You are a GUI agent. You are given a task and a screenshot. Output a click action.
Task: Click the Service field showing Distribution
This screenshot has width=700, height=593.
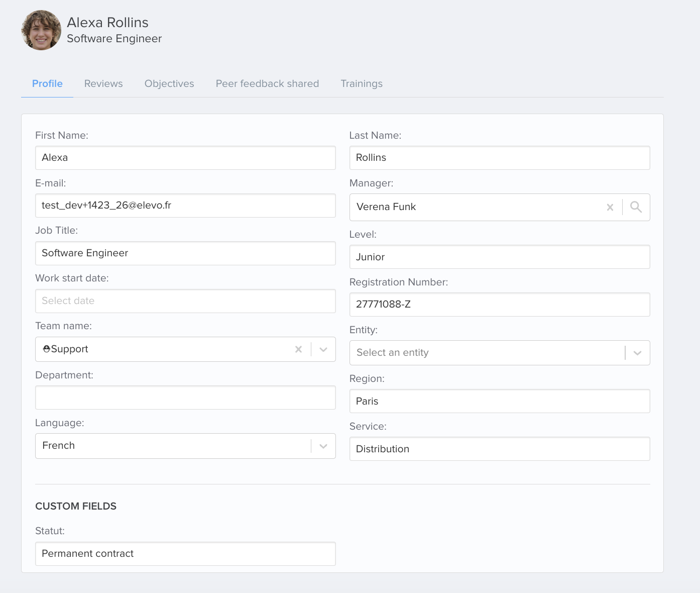[500, 449]
